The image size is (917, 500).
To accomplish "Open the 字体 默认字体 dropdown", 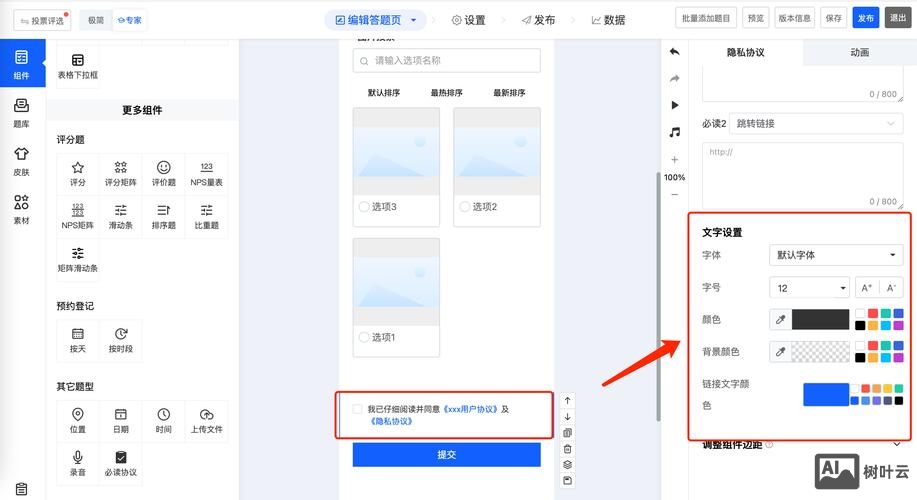I will [836, 255].
